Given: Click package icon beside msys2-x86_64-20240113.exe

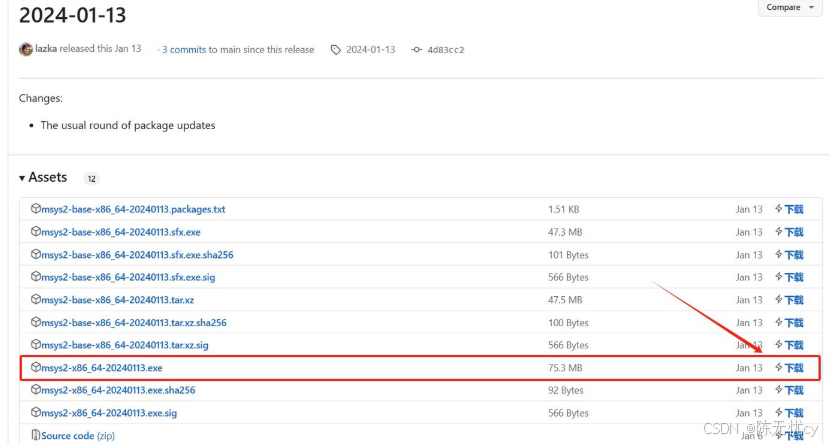Looking at the screenshot, I should [x=35, y=367].
